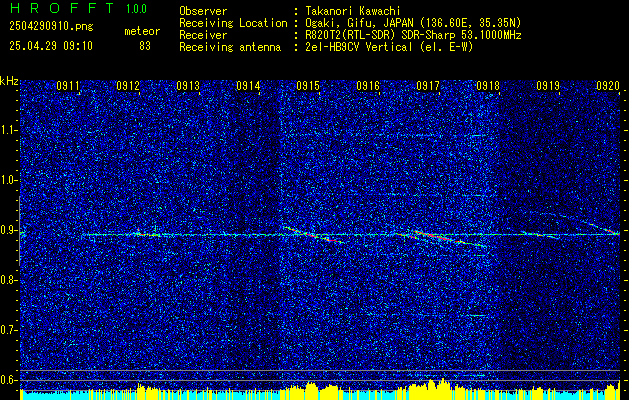
Task: Click the receiving location Ogaki, Gifu, JAPAN text
Action: 413,23
